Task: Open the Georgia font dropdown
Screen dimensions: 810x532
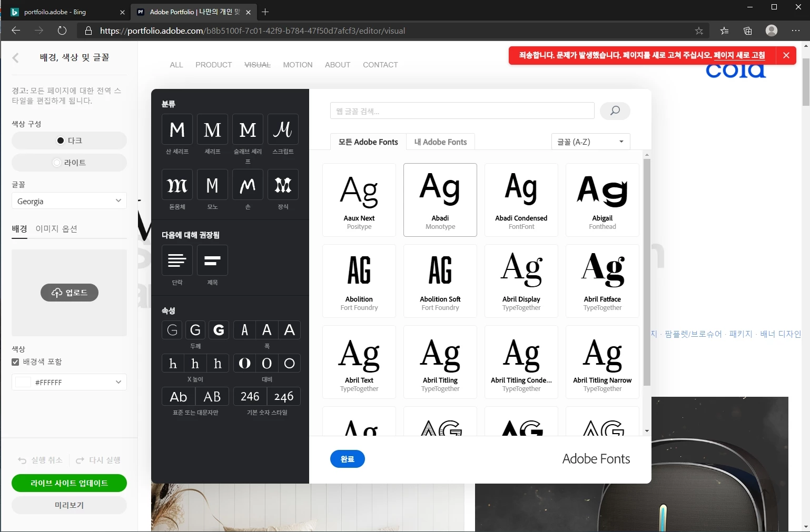Action: [69, 201]
